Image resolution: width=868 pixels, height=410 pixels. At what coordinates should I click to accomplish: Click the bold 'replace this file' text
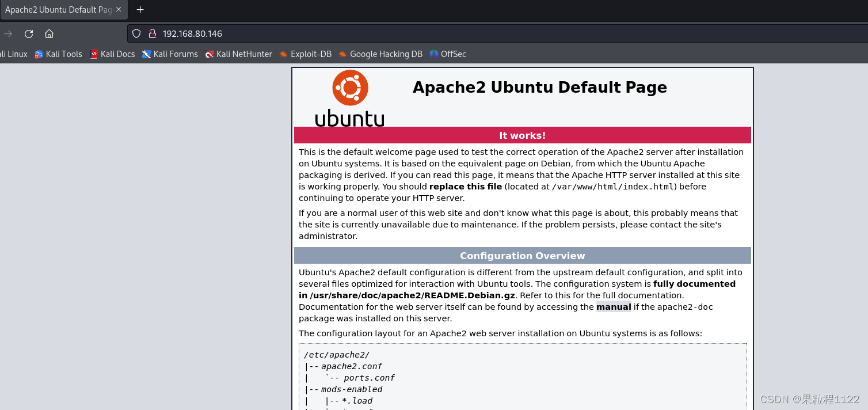[x=466, y=187]
